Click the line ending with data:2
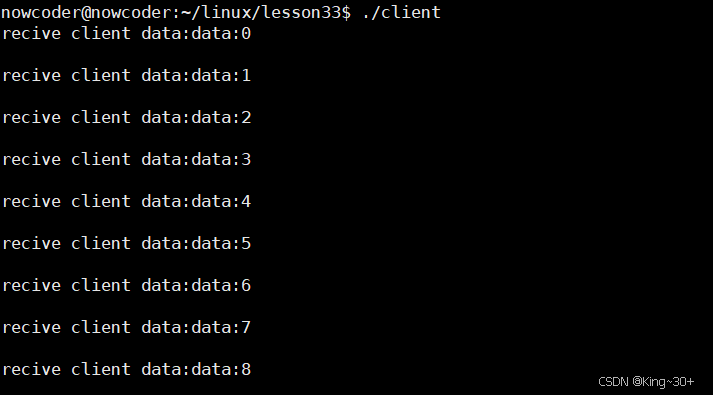This screenshot has height=395, width=713. tap(127, 118)
